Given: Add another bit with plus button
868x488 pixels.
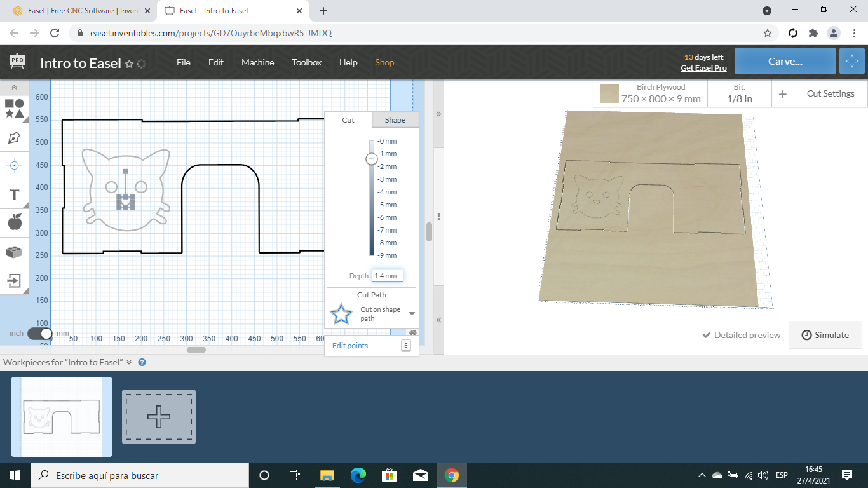Looking at the screenshot, I should (783, 93).
